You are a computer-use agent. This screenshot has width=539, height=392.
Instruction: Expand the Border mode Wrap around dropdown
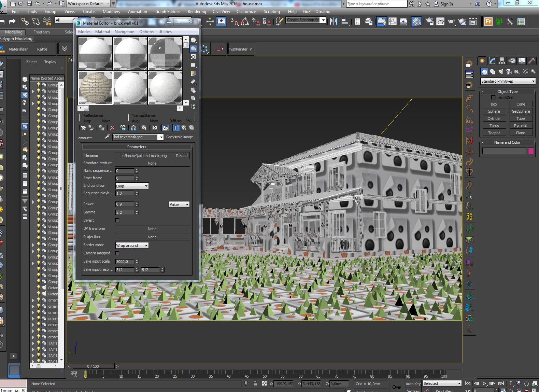132,246
